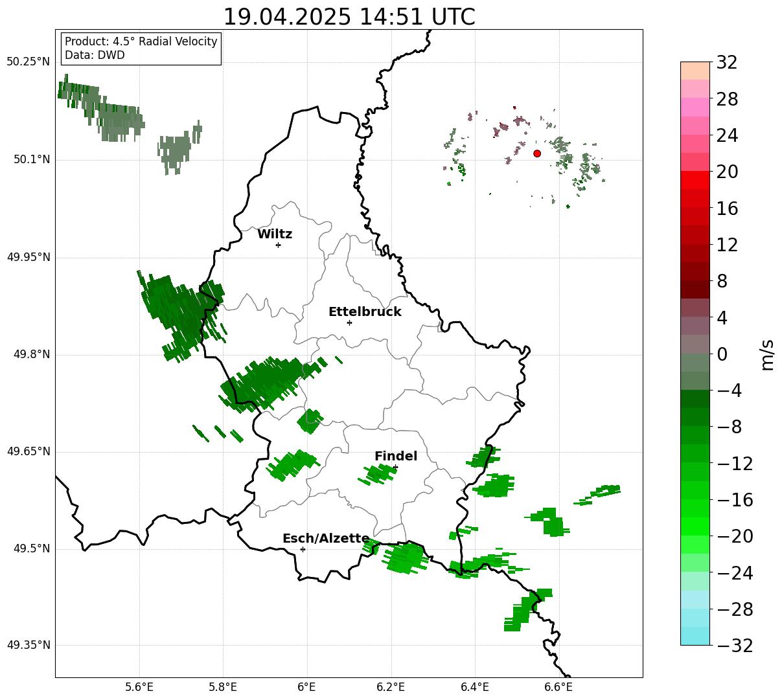Click the title 19.04.2025 14:51 UTC
The width and height of the screenshot is (782, 700).
[349, 17]
